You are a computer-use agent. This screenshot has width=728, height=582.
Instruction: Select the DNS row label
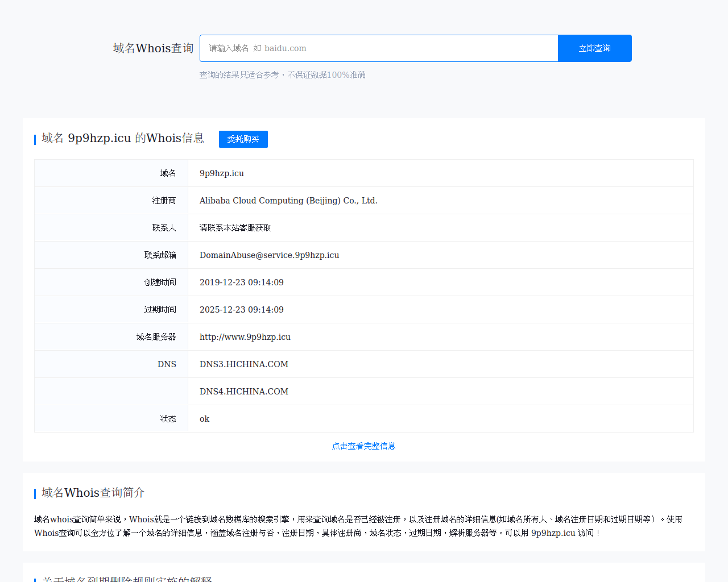coord(167,364)
